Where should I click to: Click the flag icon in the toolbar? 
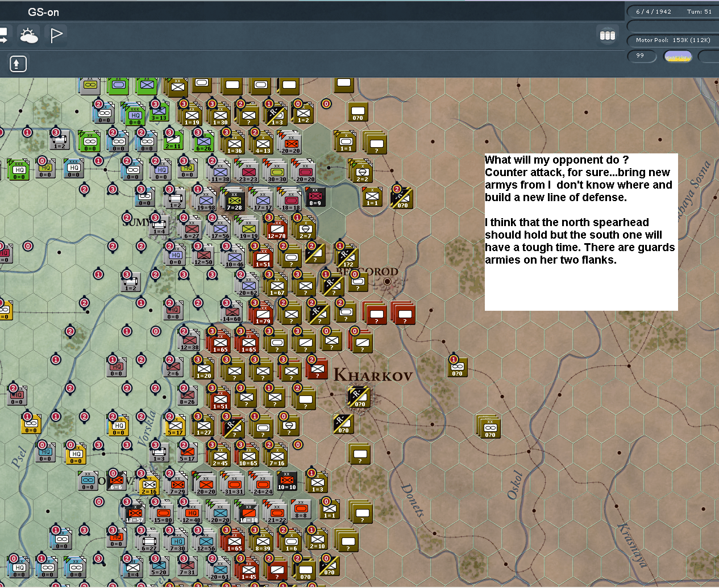pyautogui.click(x=56, y=36)
